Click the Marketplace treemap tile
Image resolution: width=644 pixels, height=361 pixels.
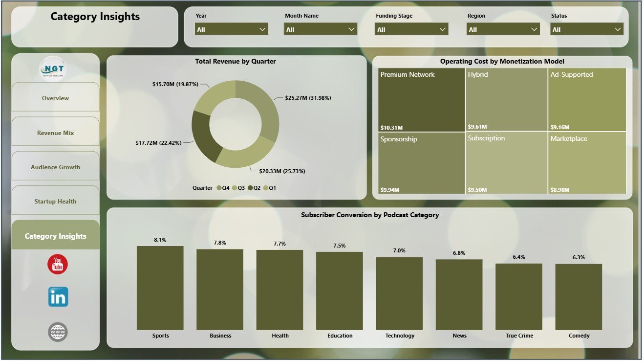click(x=587, y=163)
